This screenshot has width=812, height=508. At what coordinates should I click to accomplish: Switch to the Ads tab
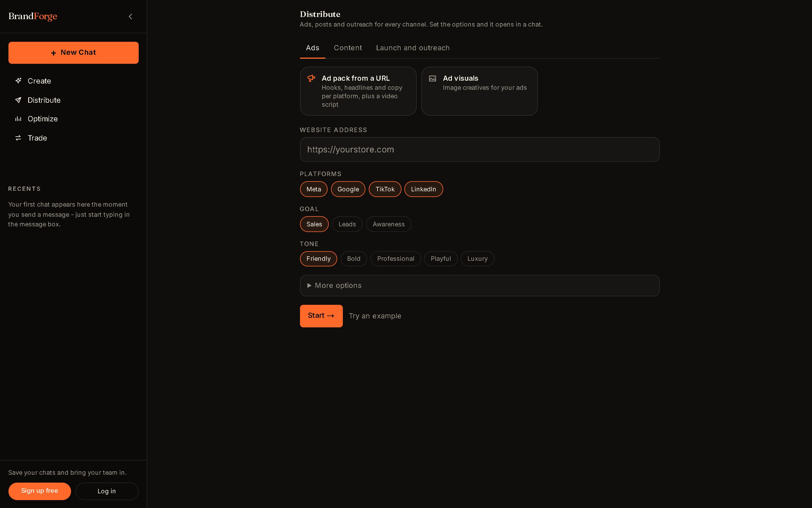click(x=312, y=48)
